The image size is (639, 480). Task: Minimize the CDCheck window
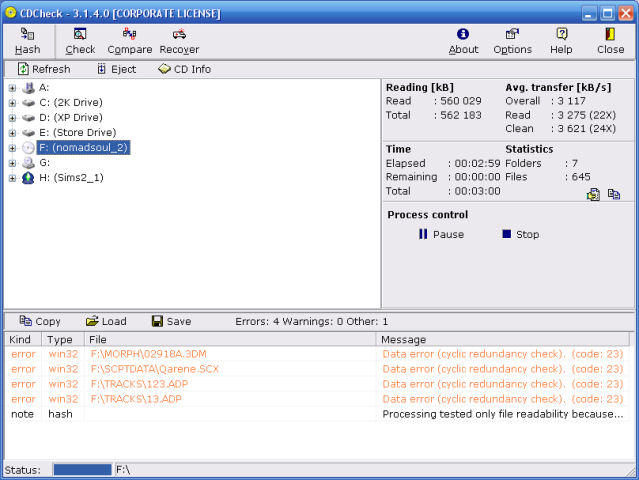click(588, 13)
